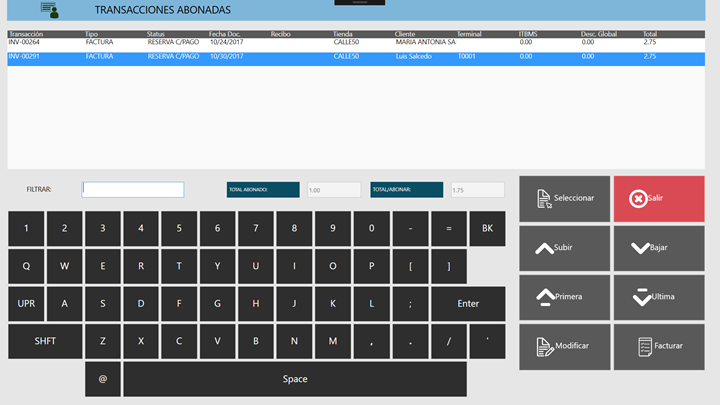
Task: Click the Total Abonado value field
Action: point(334,190)
